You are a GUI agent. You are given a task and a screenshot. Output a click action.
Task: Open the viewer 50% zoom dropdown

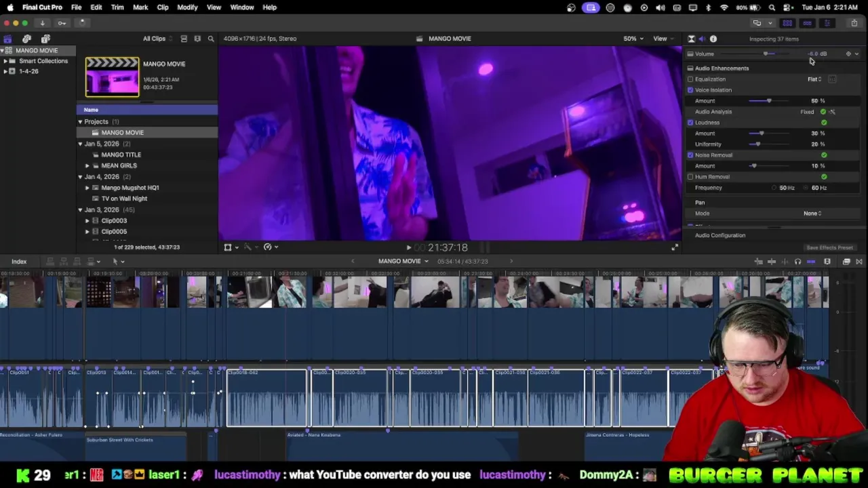[x=633, y=39]
